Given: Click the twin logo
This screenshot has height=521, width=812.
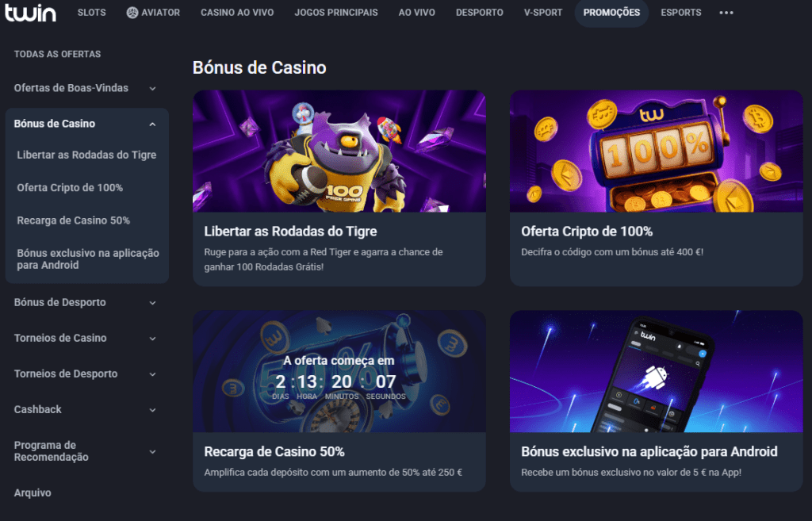Looking at the screenshot, I should tap(30, 12).
